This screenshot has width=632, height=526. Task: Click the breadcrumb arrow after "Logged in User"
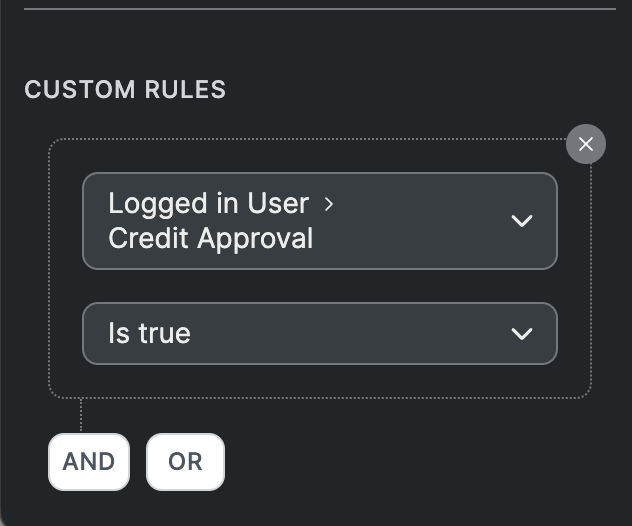pyautogui.click(x=329, y=204)
